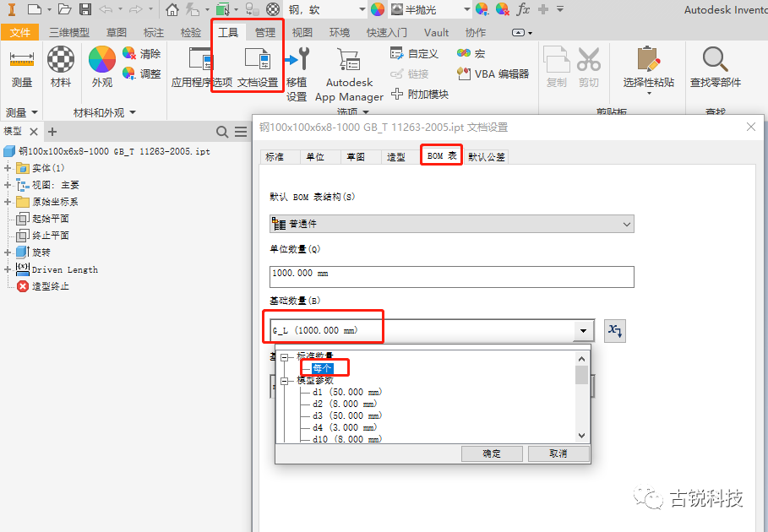The width and height of the screenshot is (768, 532).
Task: Select the 旋转 feature in browser
Action: (x=41, y=252)
